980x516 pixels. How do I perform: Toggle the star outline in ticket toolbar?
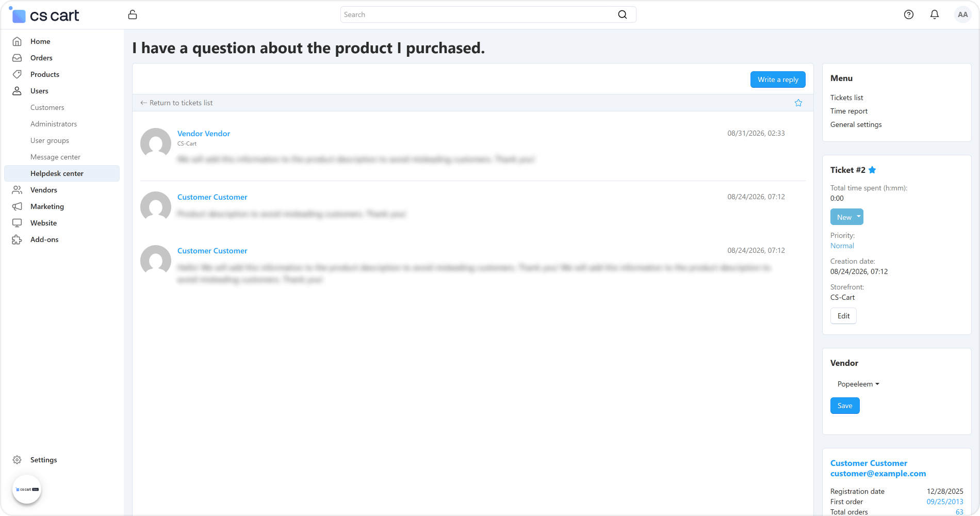(798, 103)
